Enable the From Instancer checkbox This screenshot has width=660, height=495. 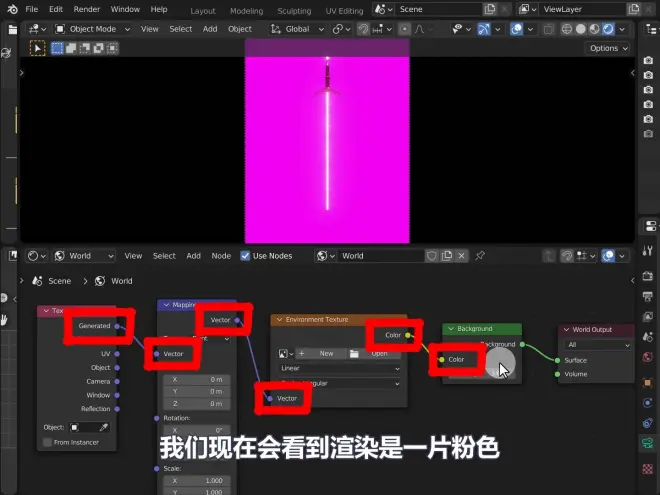click(x=48, y=442)
